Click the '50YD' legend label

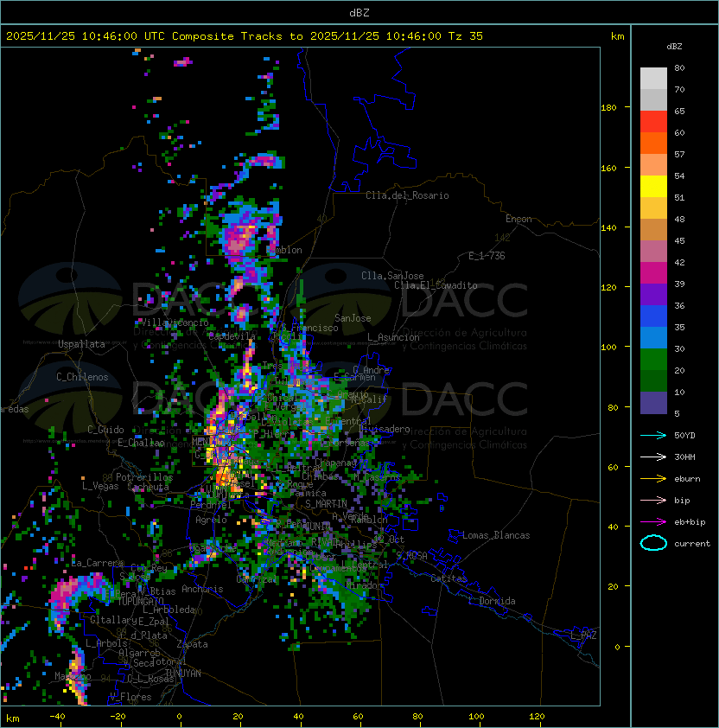click(684, 436)
